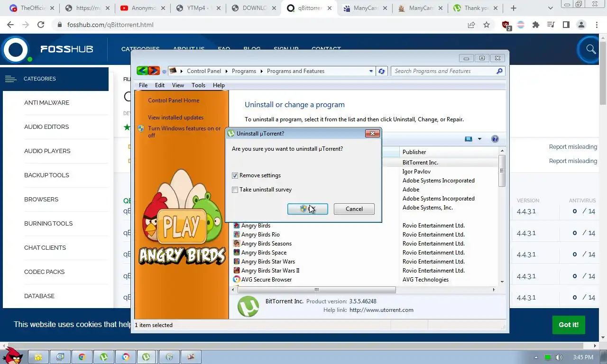The height and width of the screenshot is (364, 607).
Task: Check the Take uninstall survey checkbox
Action: coord(235,190)
